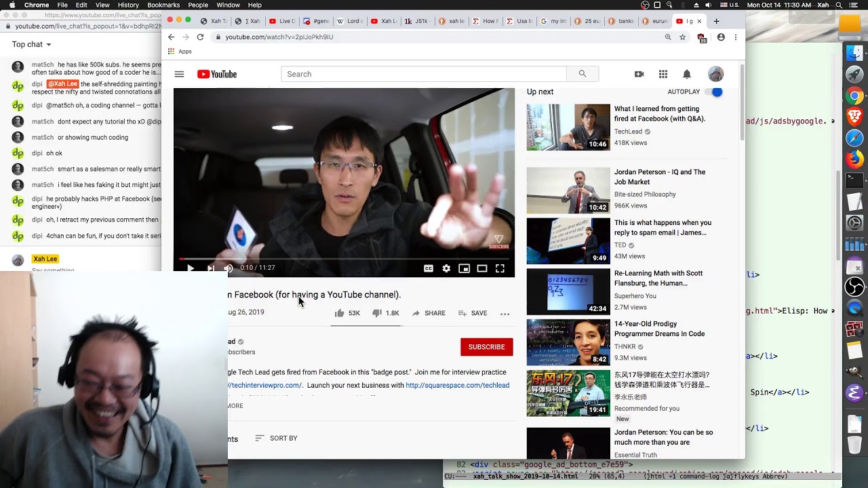The width and height of the screenshot is (868, 488).
Task: Open Safari compass icon in Dock
Action: pos(854,138)
